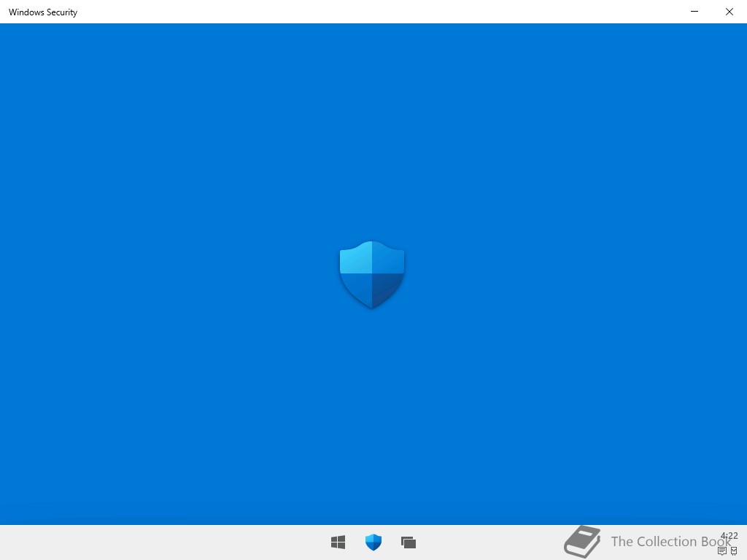This screenshot has width=747, height=560.
Task: Click the 4:22 clock in the tray
Action: pos(729,536)
